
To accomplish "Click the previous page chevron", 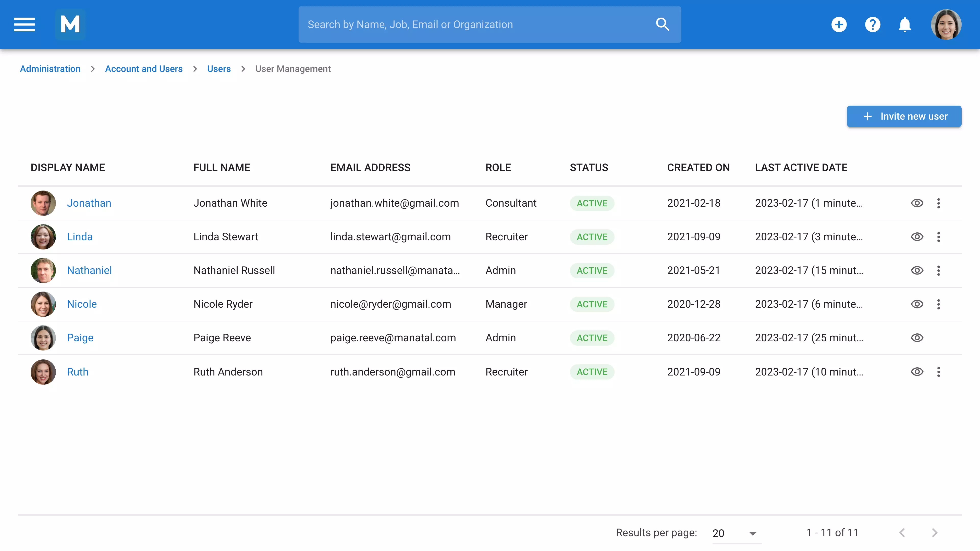I will click(902, 533).
